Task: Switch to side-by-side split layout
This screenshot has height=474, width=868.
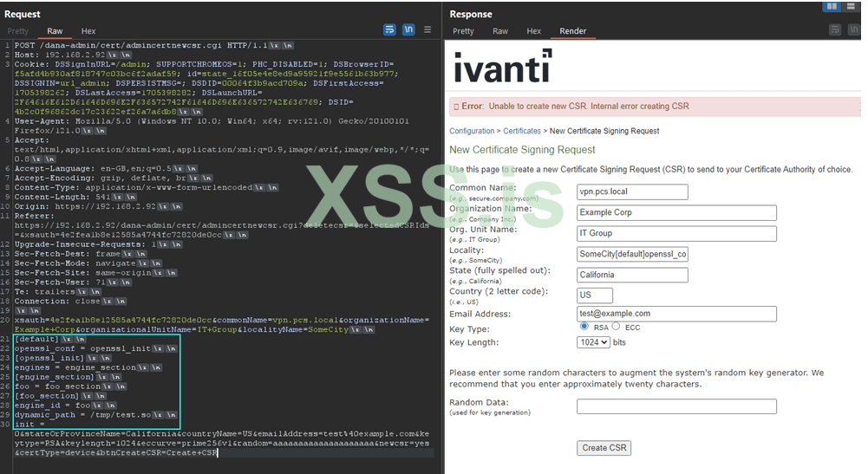Action: click(832, 7)
